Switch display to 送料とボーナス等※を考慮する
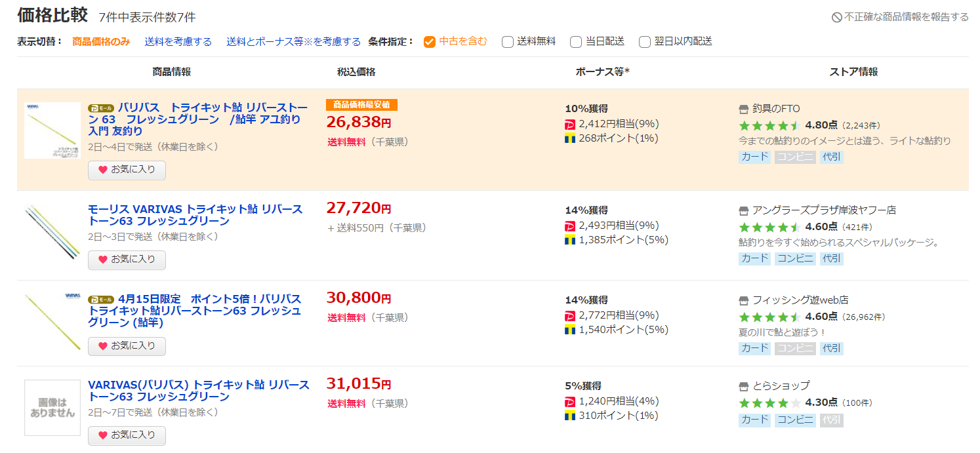The height and width of the screenshot is (453, 980). [294, 41]
